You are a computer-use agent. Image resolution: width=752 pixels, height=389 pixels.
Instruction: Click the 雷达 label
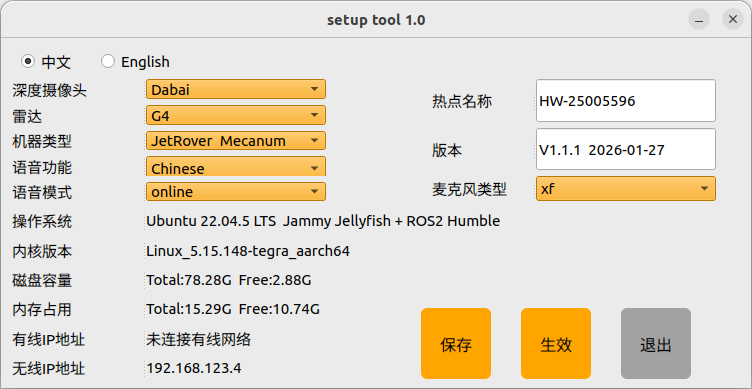[x=27, y=116]
